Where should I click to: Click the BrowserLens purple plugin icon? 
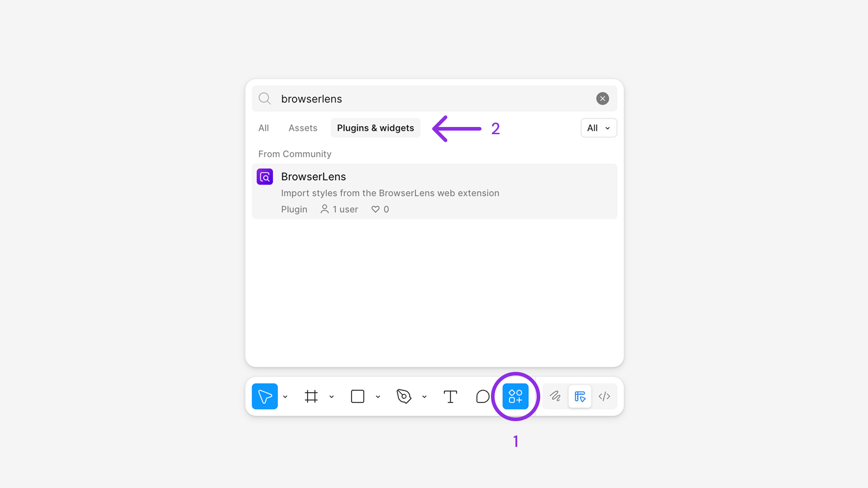click(x=265, y=177)
